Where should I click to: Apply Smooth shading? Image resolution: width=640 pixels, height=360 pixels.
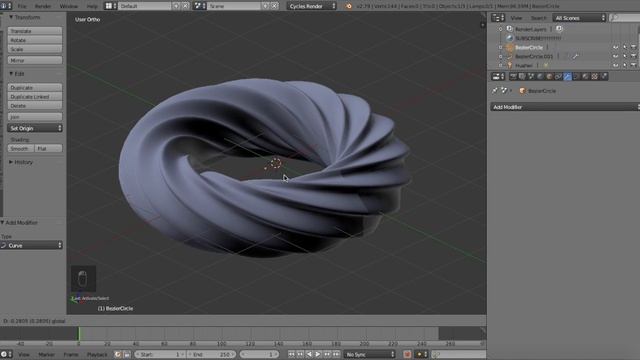point(21,149)
